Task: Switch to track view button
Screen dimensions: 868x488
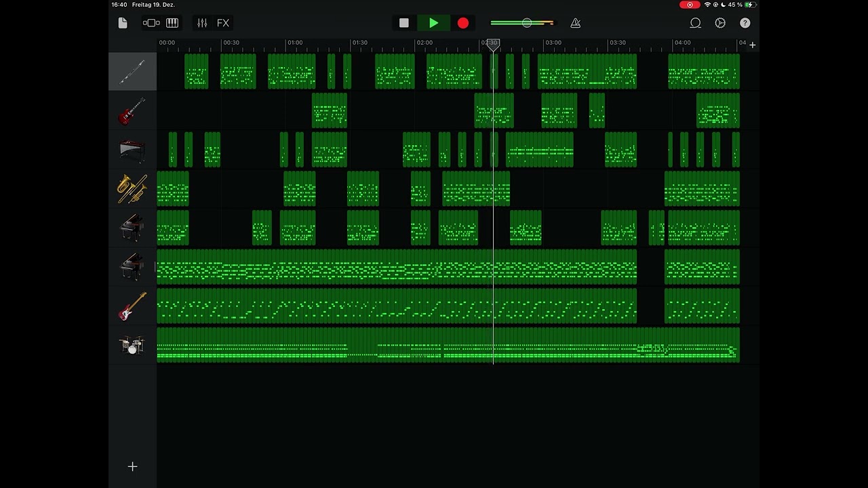Action: coord(151,23)
